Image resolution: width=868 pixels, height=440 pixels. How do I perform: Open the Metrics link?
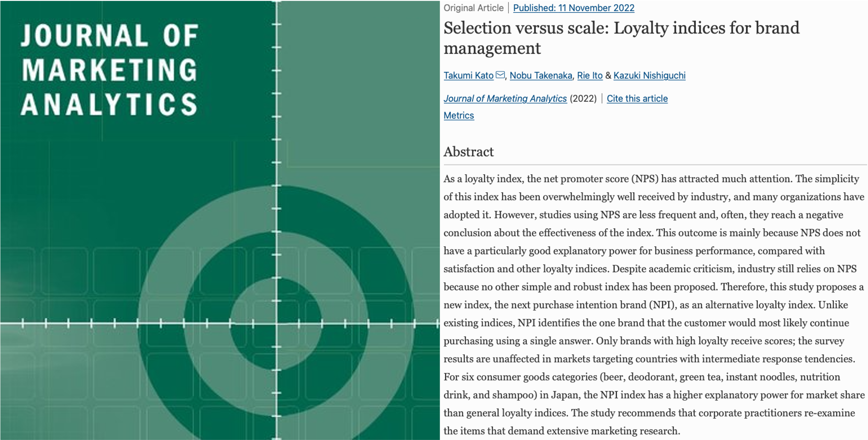tap(459, 115)
